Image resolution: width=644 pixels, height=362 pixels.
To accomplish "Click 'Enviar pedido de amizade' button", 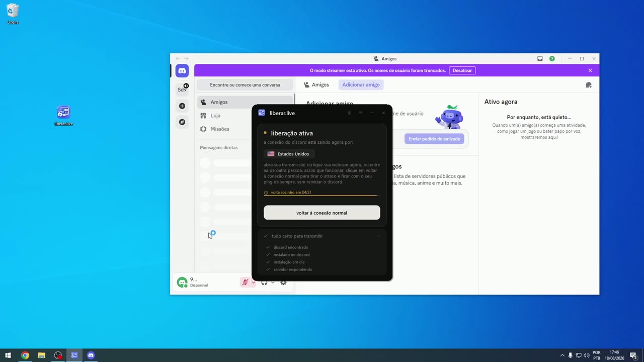I will coord(434,139).
